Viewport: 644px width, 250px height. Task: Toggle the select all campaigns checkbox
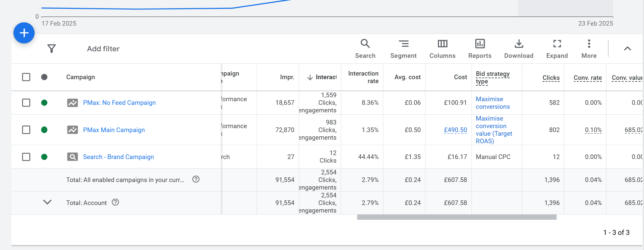(26, 77)
